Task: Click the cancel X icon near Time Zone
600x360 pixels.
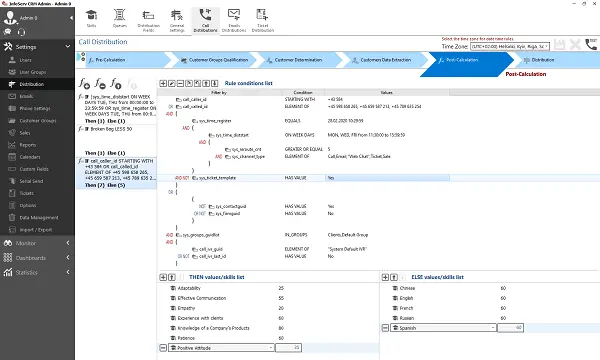Action: [575, 44]
